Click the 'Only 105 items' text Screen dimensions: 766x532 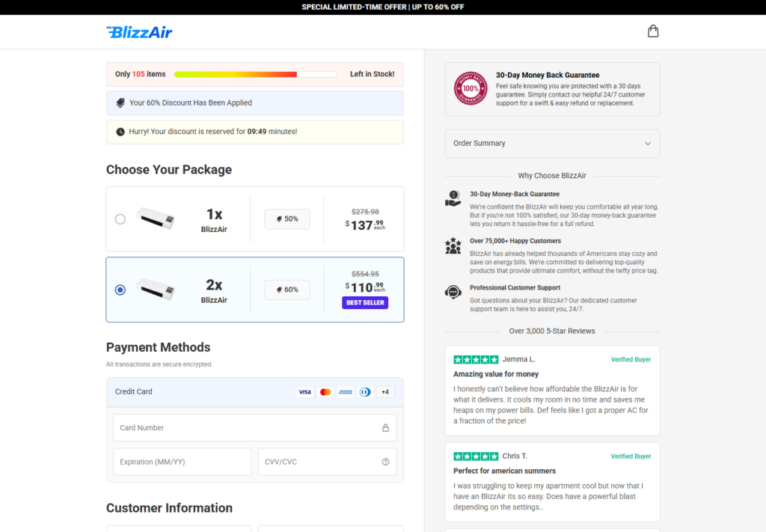[140, 74]
